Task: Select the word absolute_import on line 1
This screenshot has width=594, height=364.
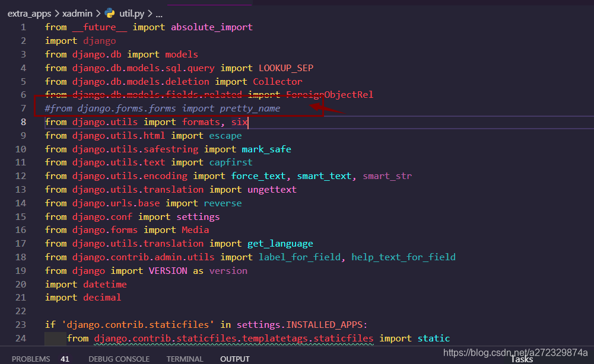Action: pyautogui.click(x=211, y=27)
